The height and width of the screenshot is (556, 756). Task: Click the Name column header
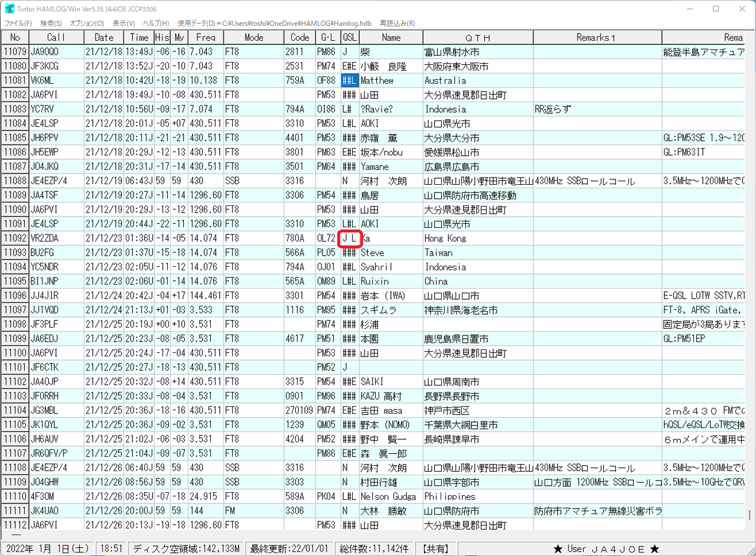pos(391,37)
